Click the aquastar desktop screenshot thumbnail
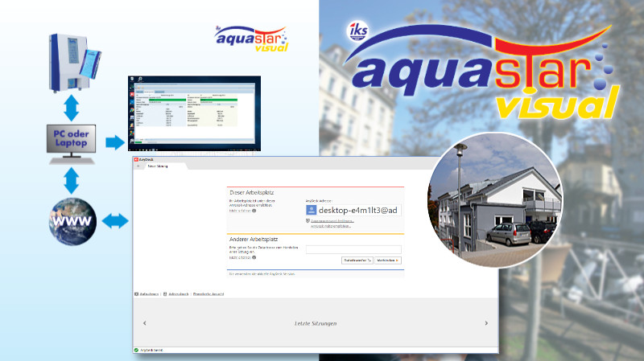 (x=194, y=113)
